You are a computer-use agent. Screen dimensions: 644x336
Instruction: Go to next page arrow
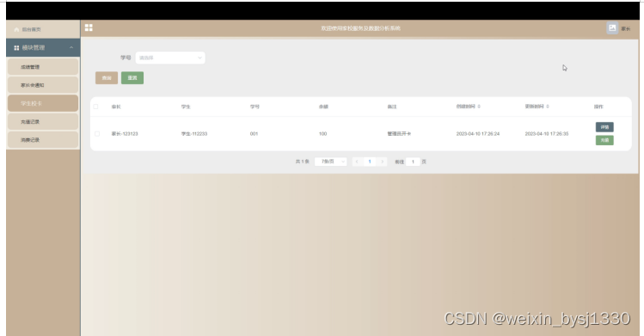383,162
